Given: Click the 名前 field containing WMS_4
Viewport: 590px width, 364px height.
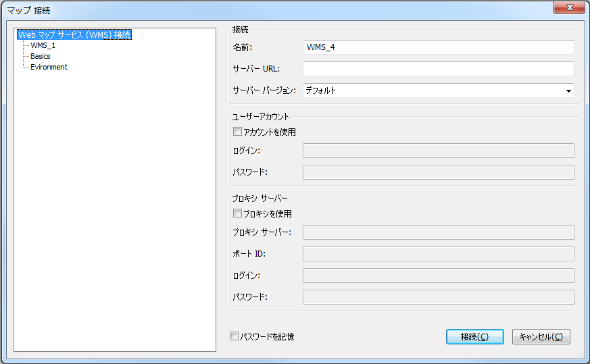Looking at the screenshot, I should point(439,47).
